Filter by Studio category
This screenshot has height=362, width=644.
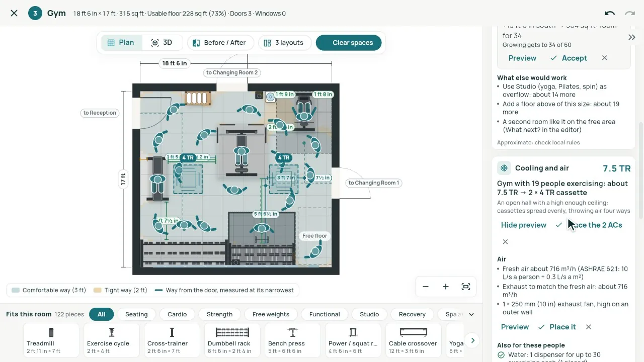pos(369,314)
